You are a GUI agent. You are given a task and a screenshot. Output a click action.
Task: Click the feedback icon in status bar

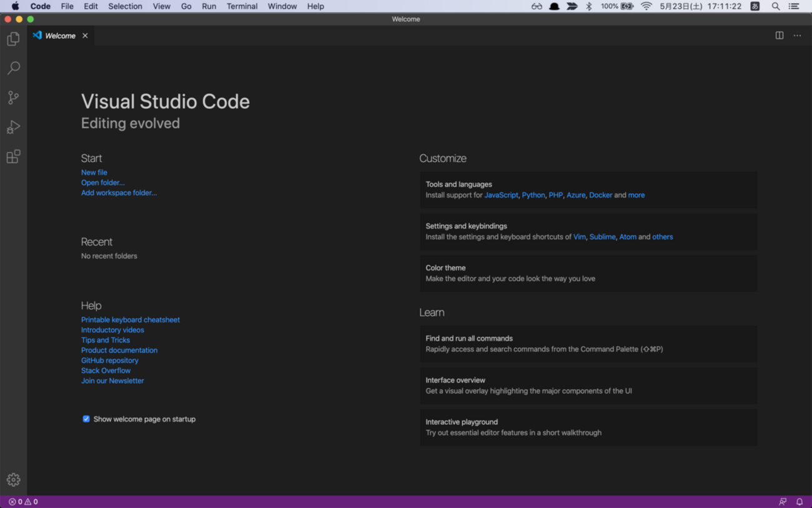[x=783, y=502]
